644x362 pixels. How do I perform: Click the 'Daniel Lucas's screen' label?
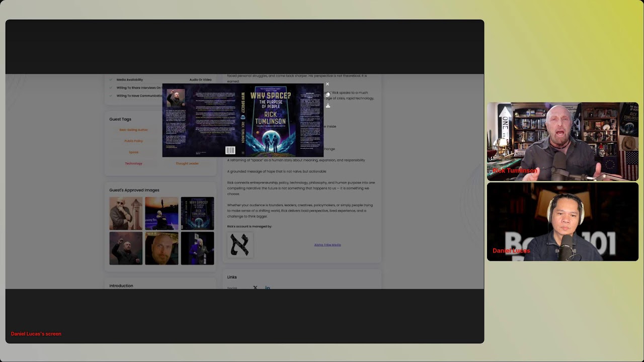click(36, 334)
